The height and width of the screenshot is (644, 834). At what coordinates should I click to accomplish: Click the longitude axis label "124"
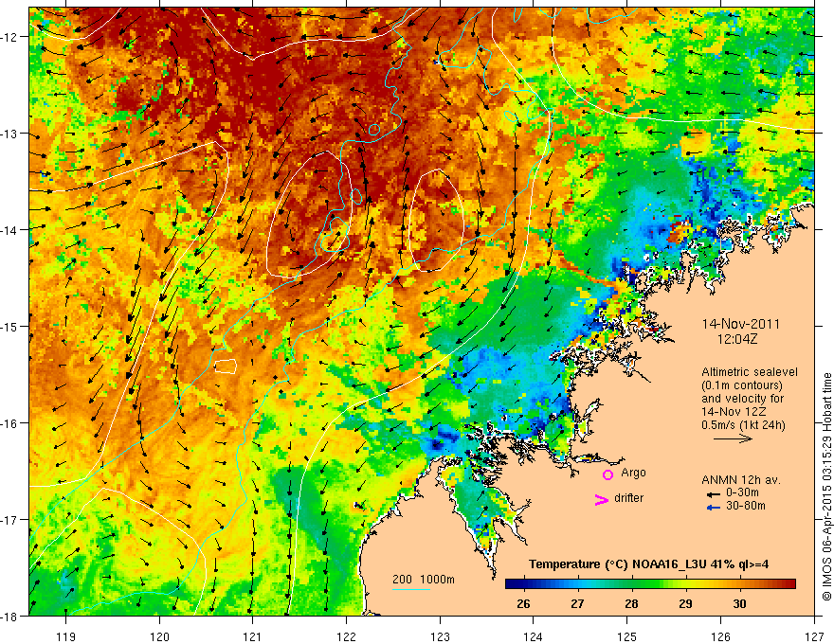534,636
